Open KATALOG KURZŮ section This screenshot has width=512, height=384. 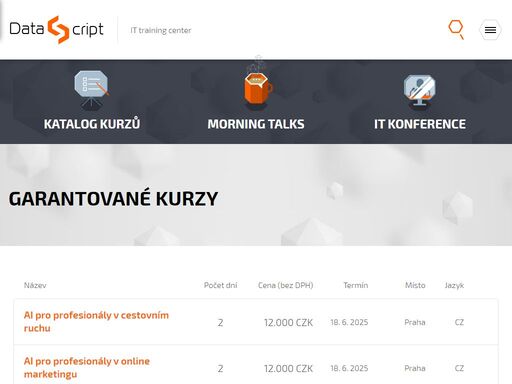pos(92,124)
